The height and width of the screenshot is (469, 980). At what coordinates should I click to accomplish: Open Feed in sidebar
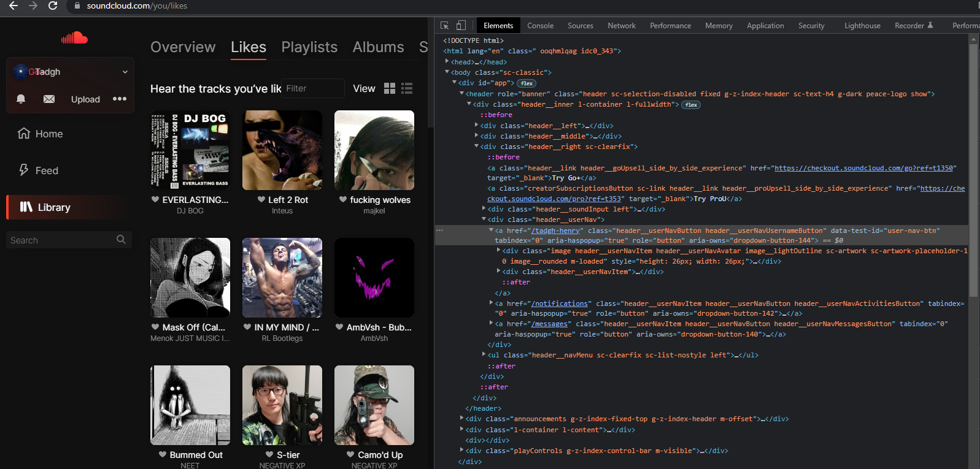pos(39,170)
